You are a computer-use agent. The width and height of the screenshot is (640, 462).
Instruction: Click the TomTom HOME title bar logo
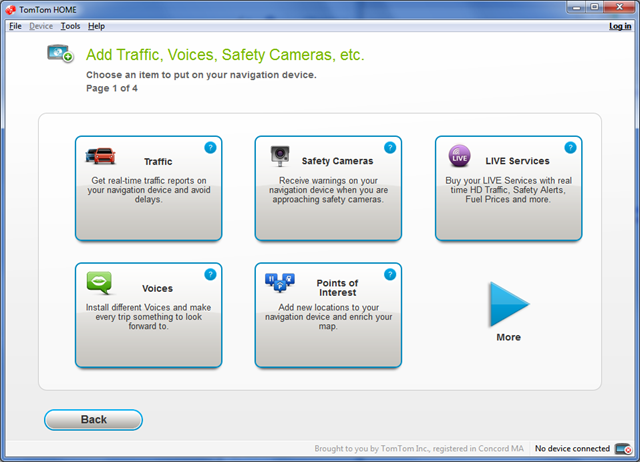pyautogui.click(x=11, y=9)
